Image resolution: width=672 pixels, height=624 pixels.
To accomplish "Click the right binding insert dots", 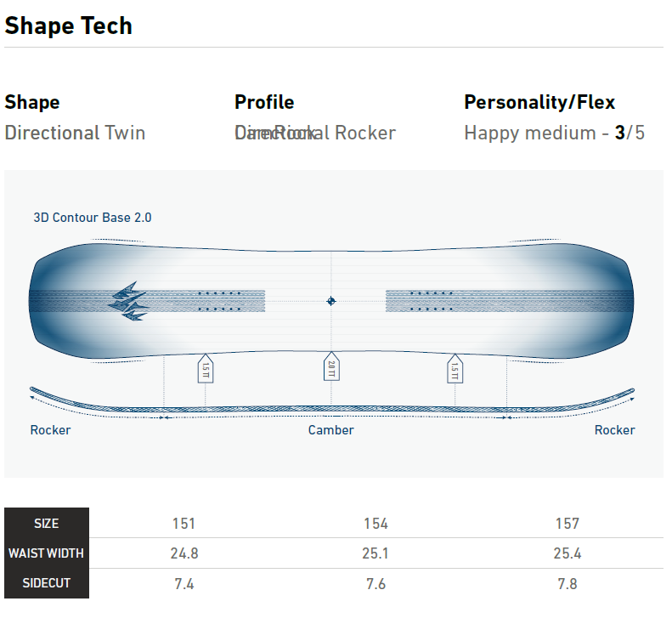I will click(x=431, y=301).
